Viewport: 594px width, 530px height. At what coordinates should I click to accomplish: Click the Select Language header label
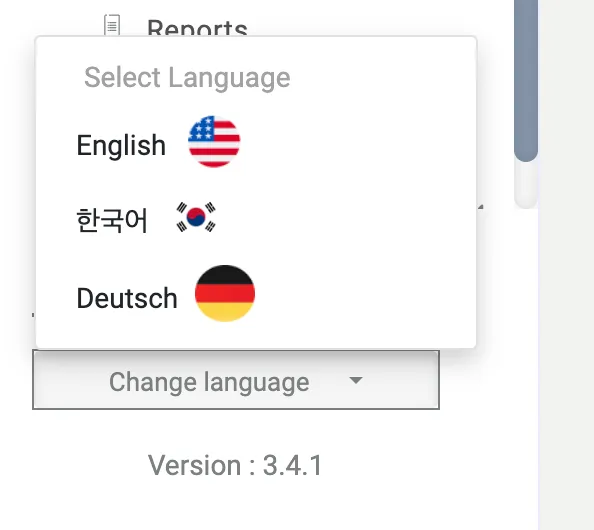coord(187,78)
